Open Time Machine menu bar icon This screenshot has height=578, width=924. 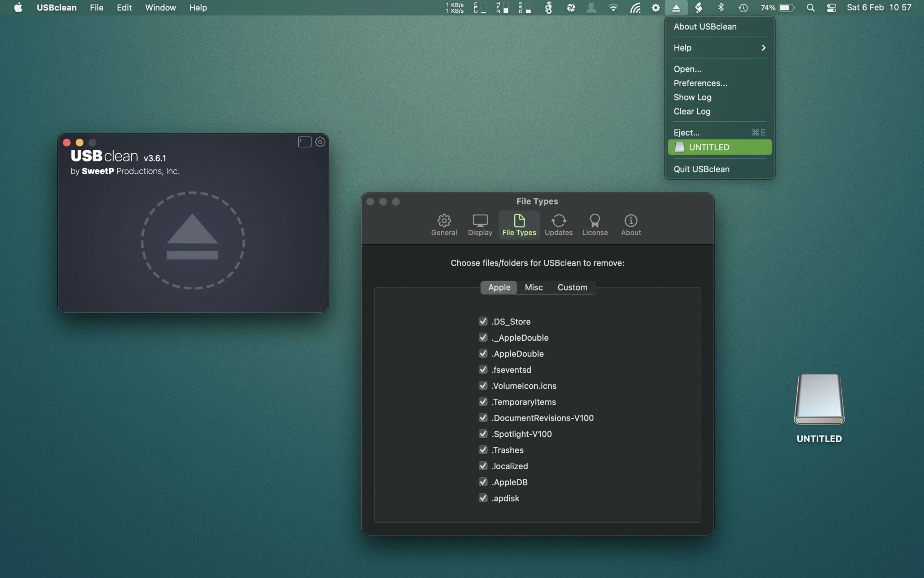coord(743,8)
